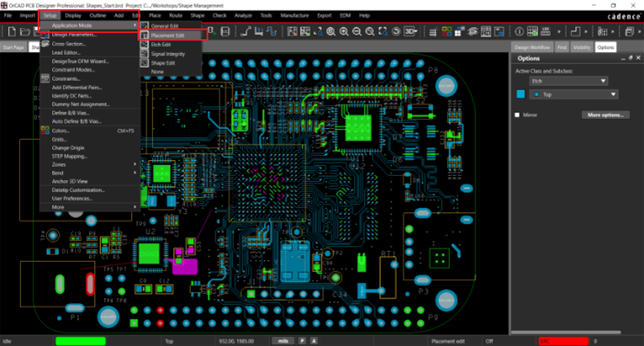Pin the Options panel minimize button
Viewport: 644px width, 346px height.
[x=623, y=59]
